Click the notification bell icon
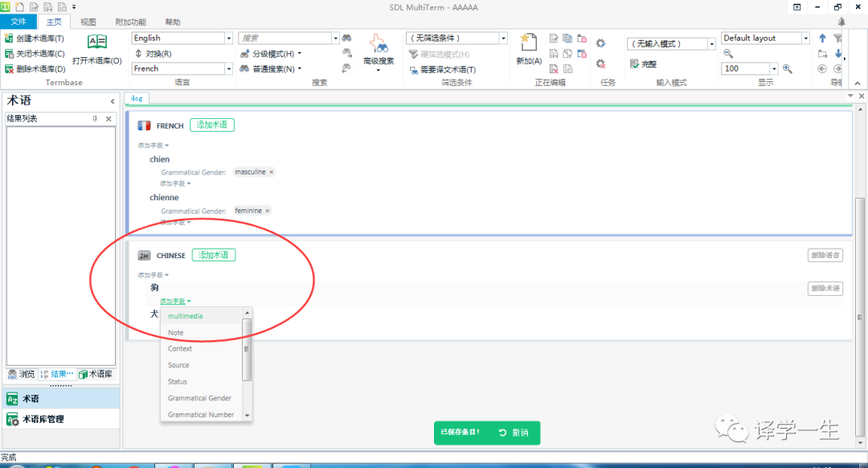 tap(841, 22)
